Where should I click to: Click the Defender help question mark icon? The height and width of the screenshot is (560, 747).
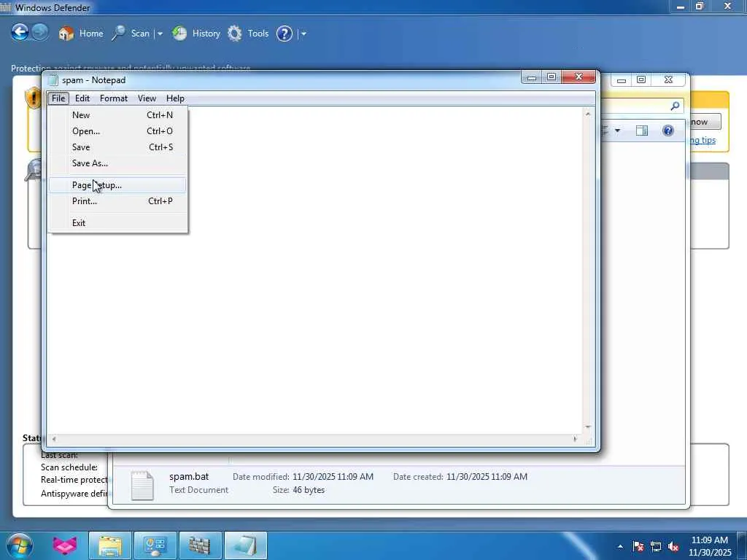tap(285, 34)
